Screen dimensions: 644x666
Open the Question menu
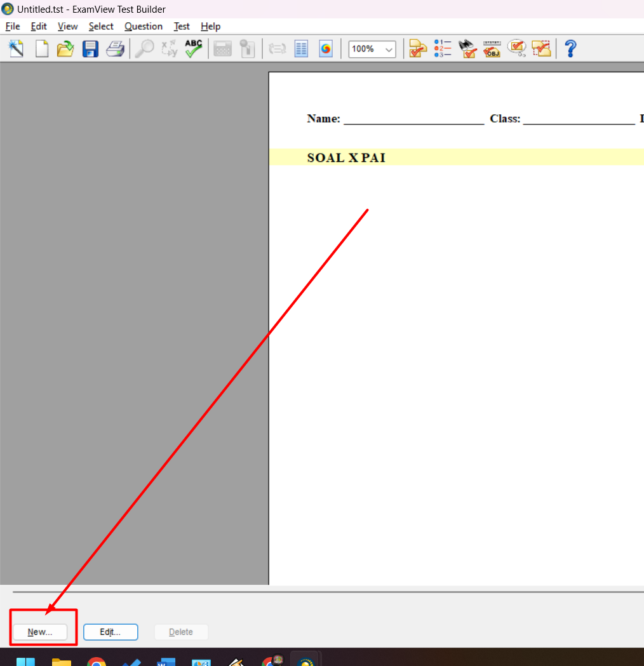pyautogui.click(x=144, y=26)
